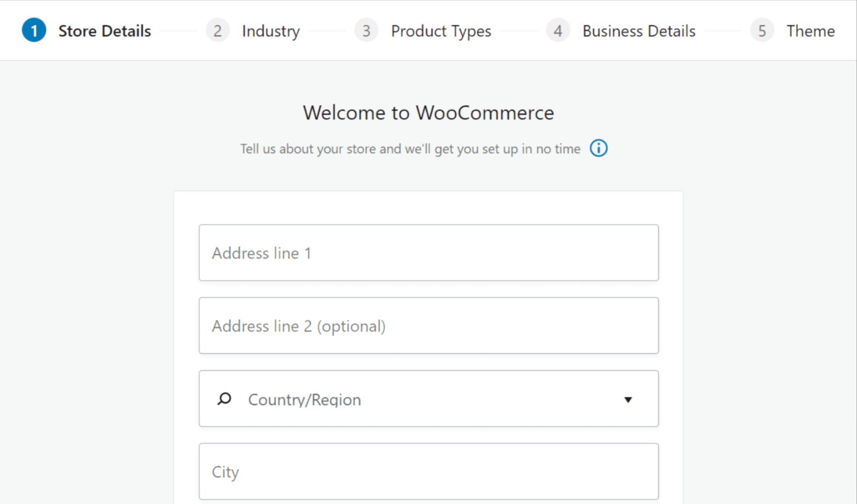The width and height of the screenshot is (857, 504).
Task: Click the step 5 circle indicator
Action: 762,30
